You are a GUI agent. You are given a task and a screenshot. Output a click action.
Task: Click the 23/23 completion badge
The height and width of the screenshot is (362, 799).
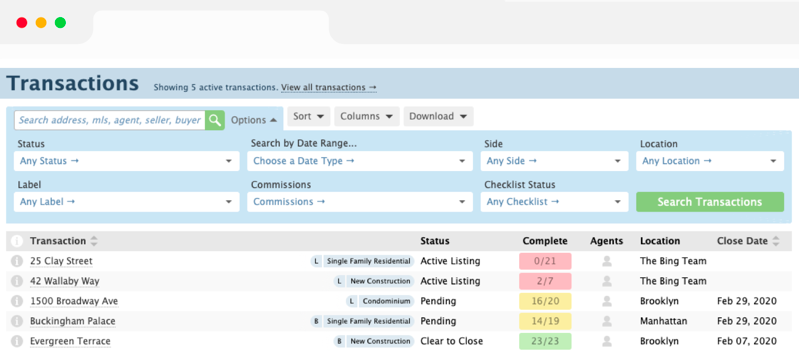pos(545,341)
